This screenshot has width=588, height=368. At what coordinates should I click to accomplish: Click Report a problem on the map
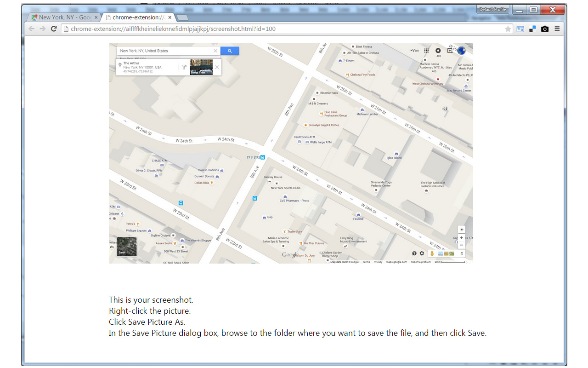tap(421, 262)
